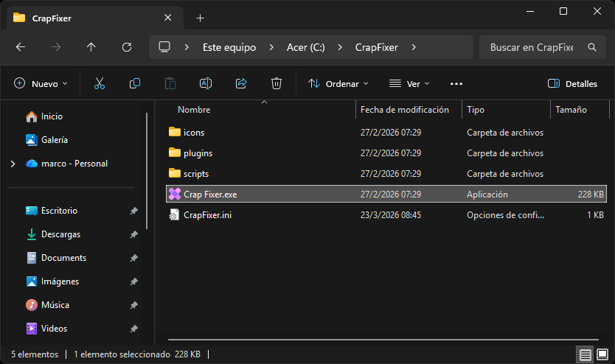
Task: Click the computer icon in address bar
Action: [x=164, y=47]
